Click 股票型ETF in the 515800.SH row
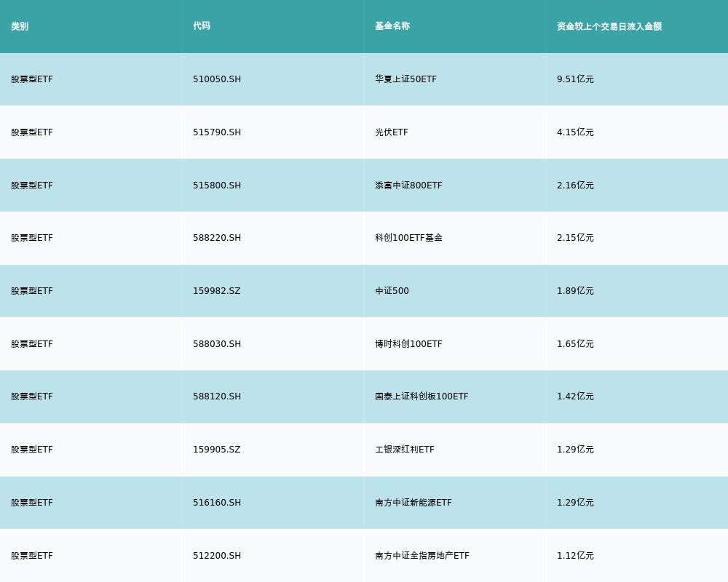Viewport: 728px width, 582px height. pyautogui.click(x=32, y=186)
